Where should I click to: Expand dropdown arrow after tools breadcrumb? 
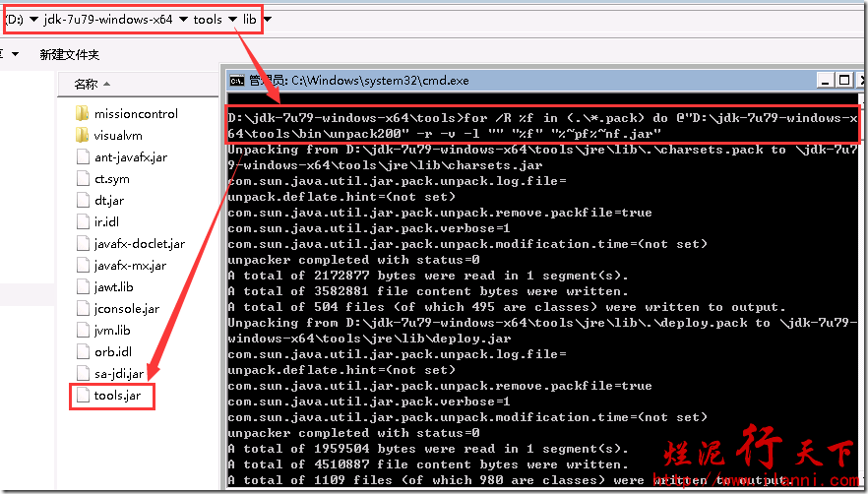click(231, 20)
